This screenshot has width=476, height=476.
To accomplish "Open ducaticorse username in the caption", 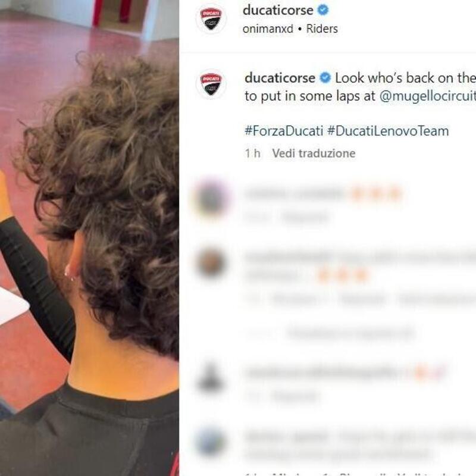I will click(x=280, y=79).
